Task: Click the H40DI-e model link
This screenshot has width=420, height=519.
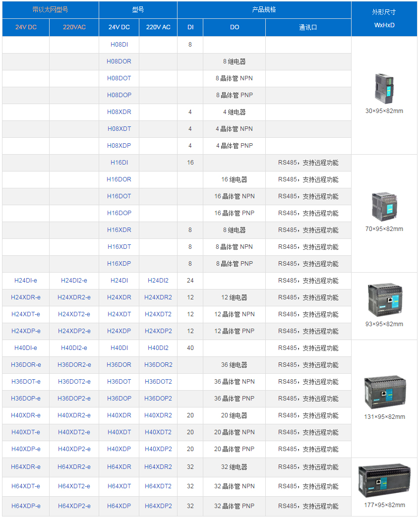Action: point(26,348)
